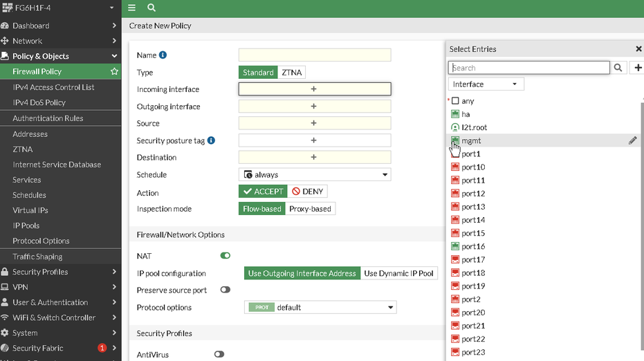The width and height of the screenshot is (644, 361).
Task: Open IPv4 Access Control List menu item
Action: (53, 87)
